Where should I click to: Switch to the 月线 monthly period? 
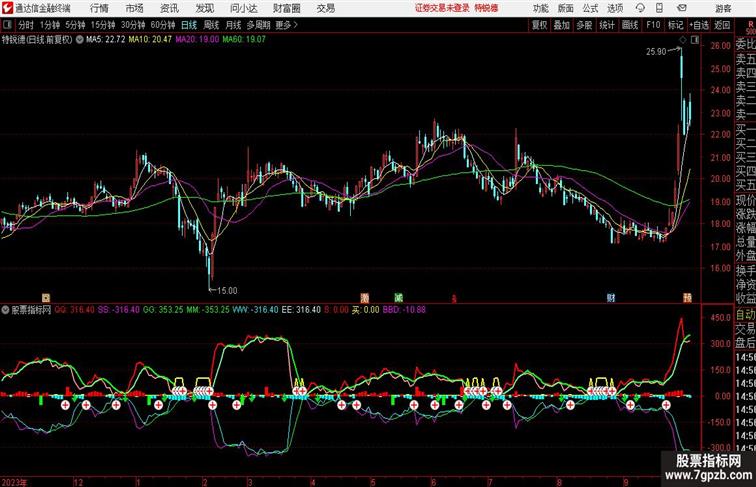233,25
